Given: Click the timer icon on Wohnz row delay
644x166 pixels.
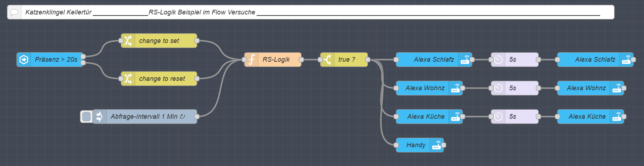Looking at the screenshot, I should pyautogui.click(x=498, y=88).
